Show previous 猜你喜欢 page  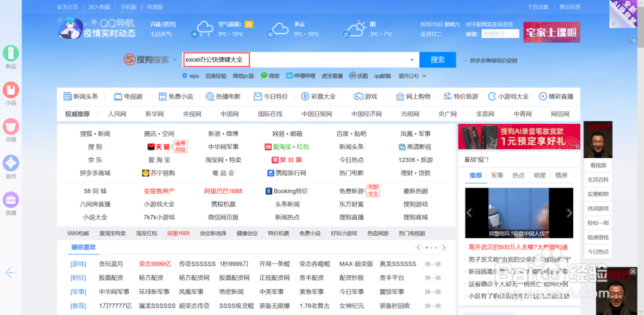point(419,247)
